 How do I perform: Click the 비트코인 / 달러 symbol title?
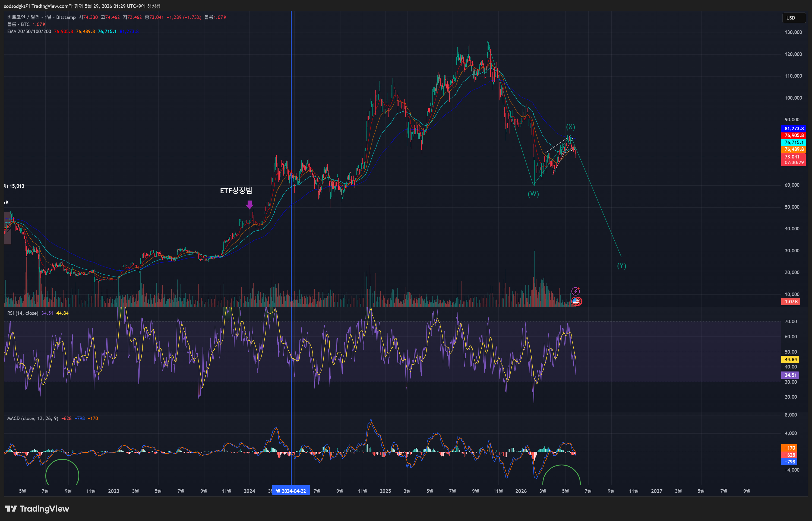click(x=41, y=17)
